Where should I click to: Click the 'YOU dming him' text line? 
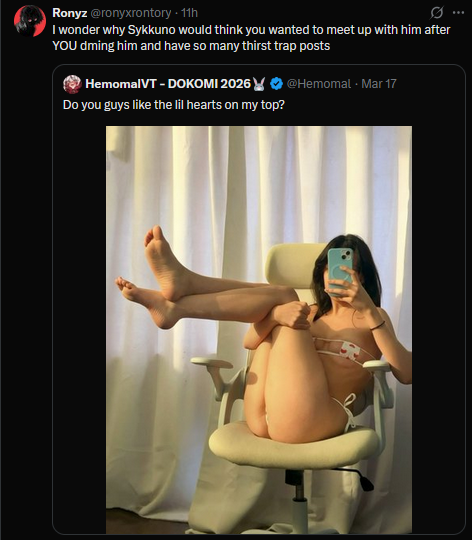pos(191,46)
